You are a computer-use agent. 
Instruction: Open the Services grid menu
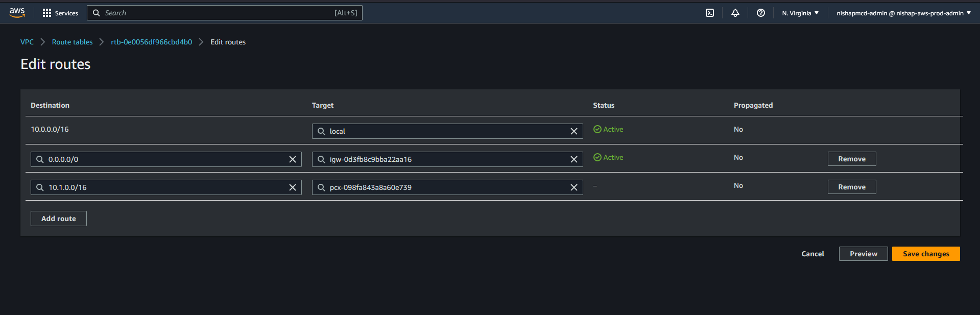[x=60, y=13]
